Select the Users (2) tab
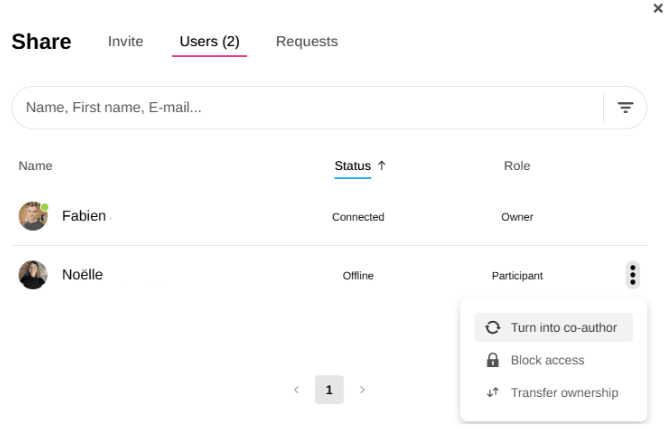Screen dimensions: 670x430 click(209, 42)
